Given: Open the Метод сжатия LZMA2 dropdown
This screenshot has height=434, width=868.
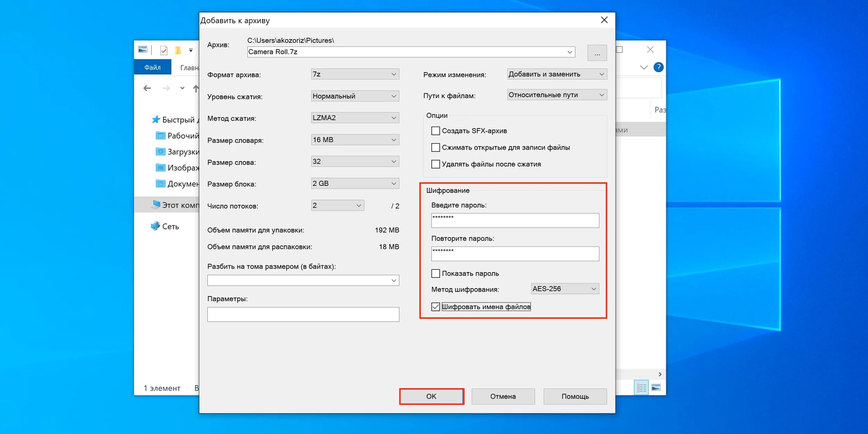Looking at the screenshot, I should pyautogui.click(x=355, y=118).
